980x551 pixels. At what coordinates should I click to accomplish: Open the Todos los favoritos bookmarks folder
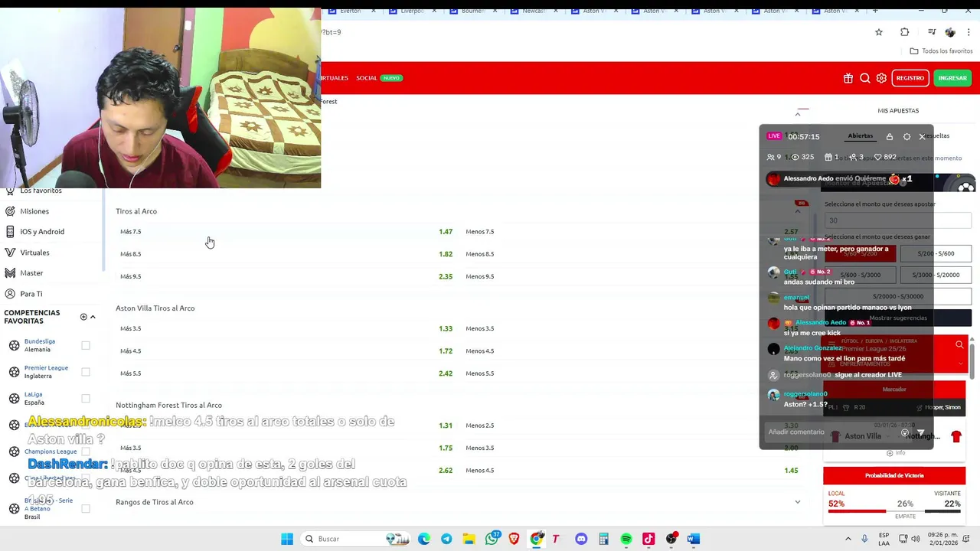click(x=941, y=51)
